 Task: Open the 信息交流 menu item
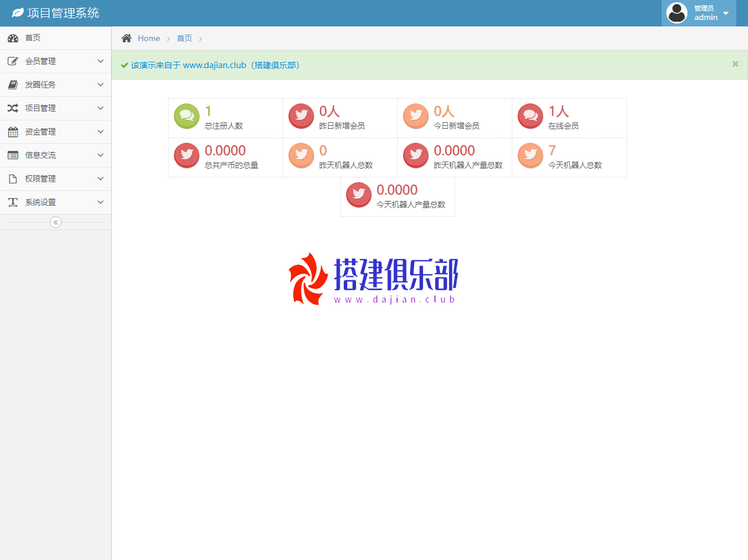[x=55, y=156]
